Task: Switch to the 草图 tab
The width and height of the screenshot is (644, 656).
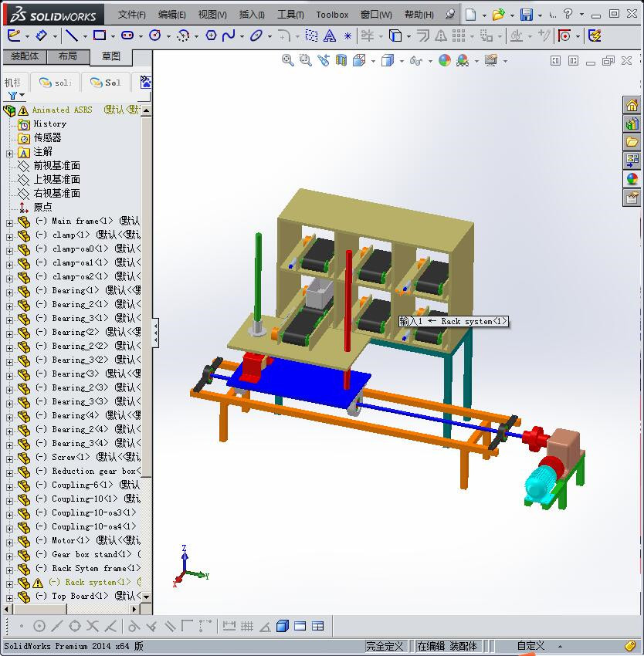Action: [x=111, y=56]
